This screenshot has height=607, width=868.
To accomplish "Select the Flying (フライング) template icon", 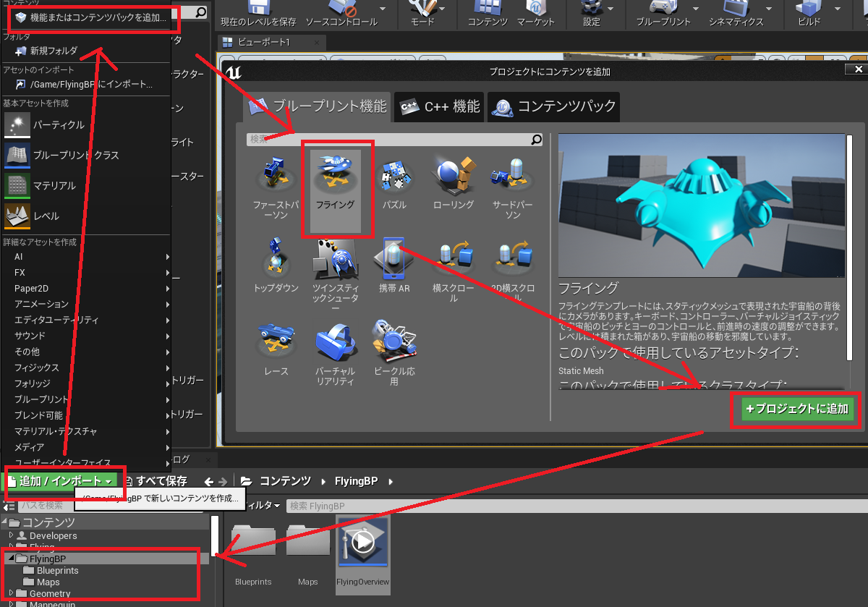I will pyautogui.click(x=335, y=172).
